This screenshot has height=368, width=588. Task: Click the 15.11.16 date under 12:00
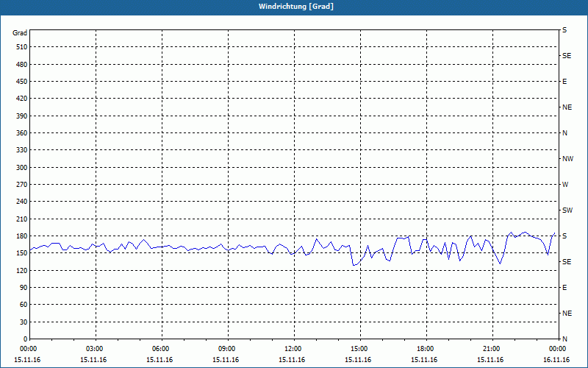292,360
